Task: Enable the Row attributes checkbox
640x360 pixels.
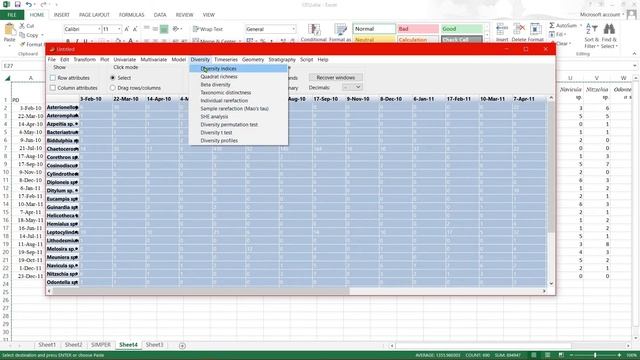Action: (53, 78)
